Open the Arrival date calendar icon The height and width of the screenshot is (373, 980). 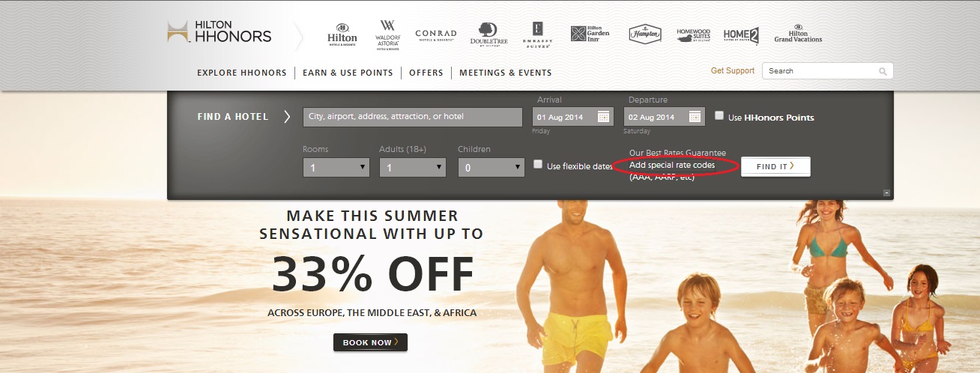click(x=603, y=116)
